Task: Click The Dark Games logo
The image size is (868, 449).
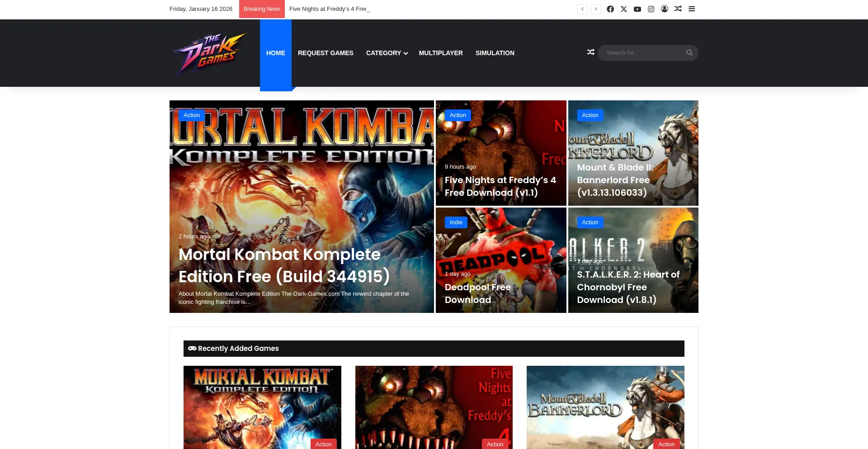Action: [x=210, y=54]
